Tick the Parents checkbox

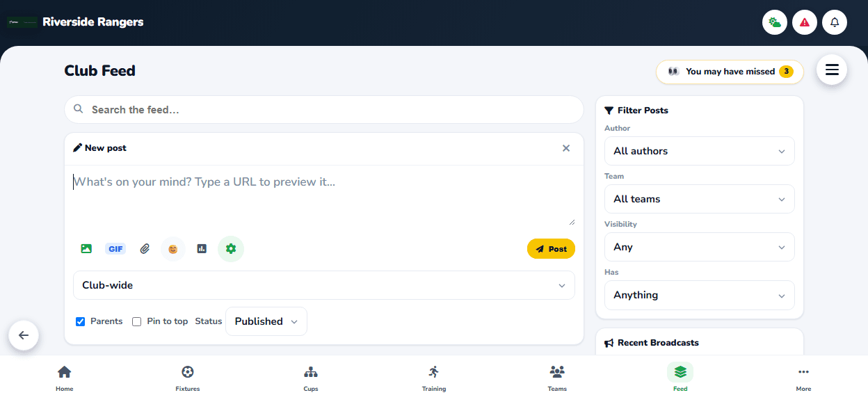[x=80, y=321]
